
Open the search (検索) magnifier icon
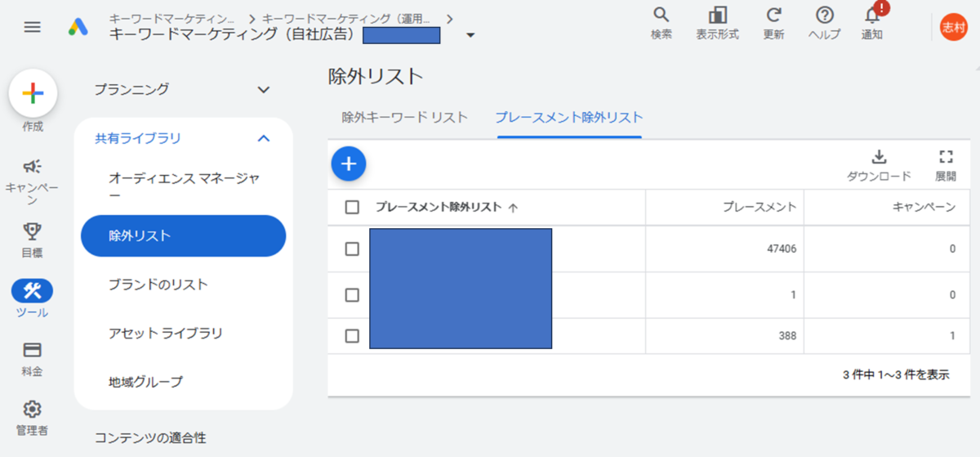pyautogui.click(x=661, y=16)
